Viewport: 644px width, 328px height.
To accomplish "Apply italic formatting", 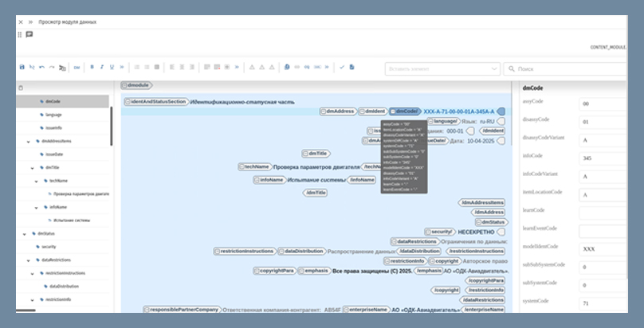I will (x=102, y=67).
